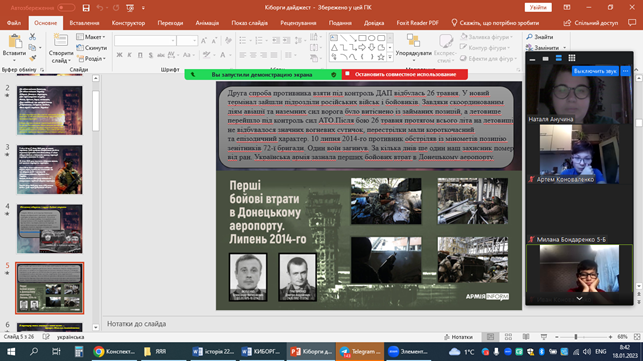Apply bold formatting with Ж icon
This screenshot has width=643, height=361.
point(119,55)
